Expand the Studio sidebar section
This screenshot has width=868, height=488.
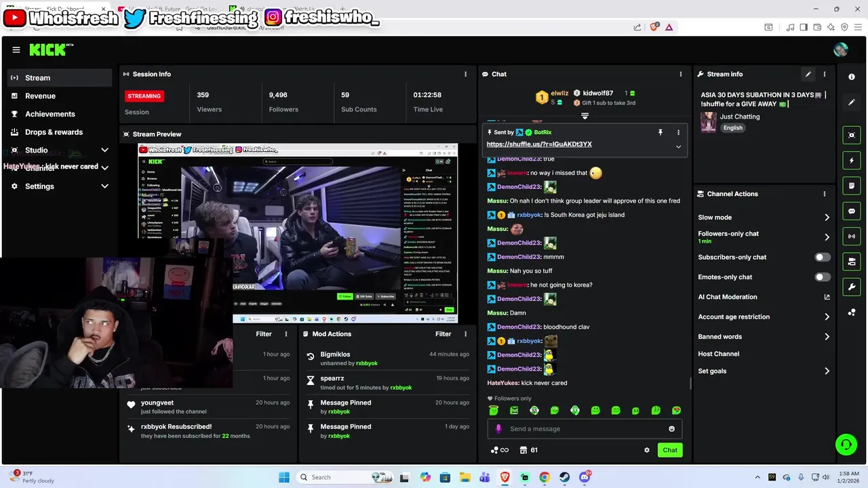coord(104,150)
